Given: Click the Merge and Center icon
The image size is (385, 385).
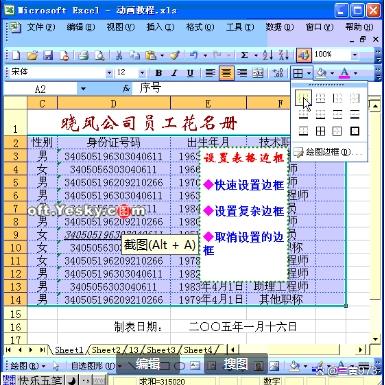Looking at the screenshot, I should tap(258, 73).
